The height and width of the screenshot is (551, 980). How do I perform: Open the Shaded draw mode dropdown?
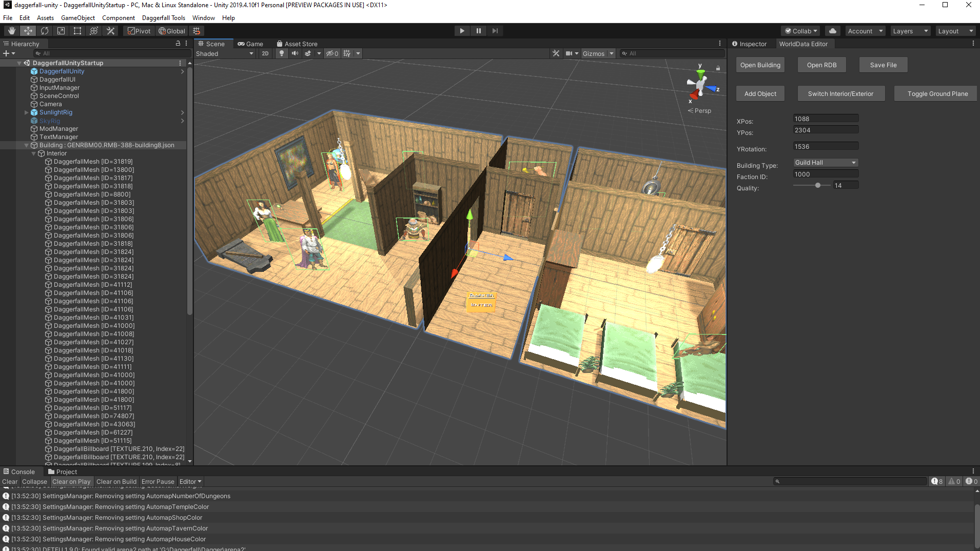(224, 53)
